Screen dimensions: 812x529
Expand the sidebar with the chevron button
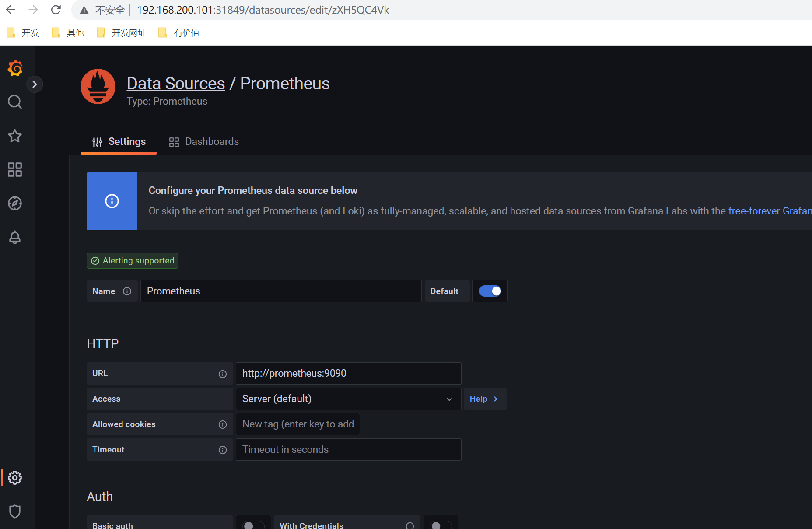coord(35,84)
